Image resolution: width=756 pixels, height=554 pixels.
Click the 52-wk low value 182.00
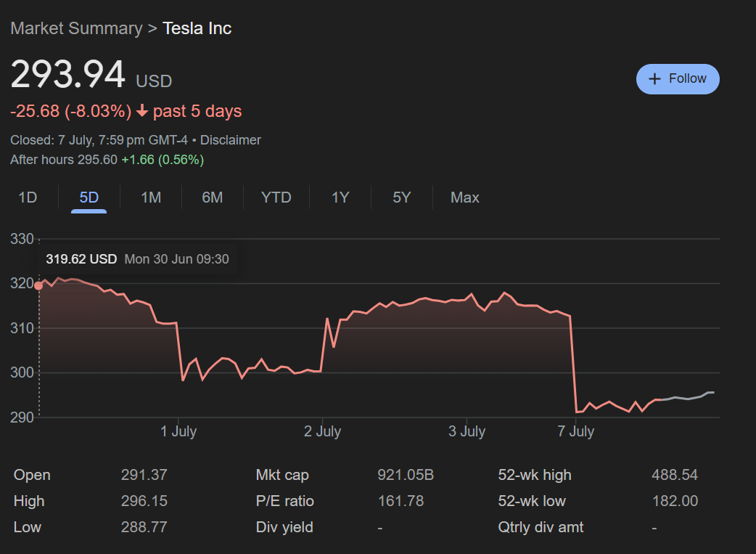coord(675,501)
